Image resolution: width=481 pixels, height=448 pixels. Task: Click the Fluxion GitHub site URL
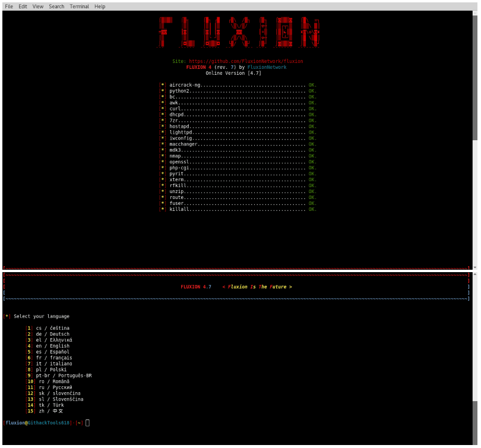[246, 61]
